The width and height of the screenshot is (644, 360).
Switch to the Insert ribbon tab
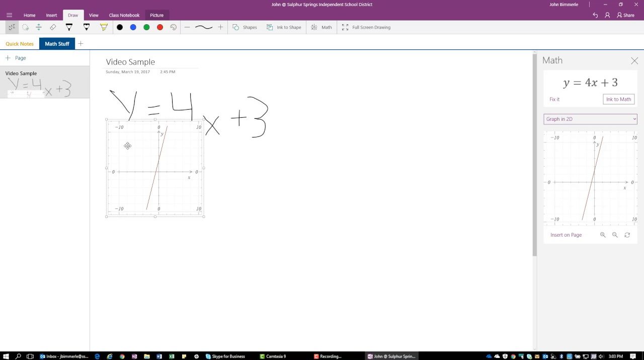[x=51, y=15]
